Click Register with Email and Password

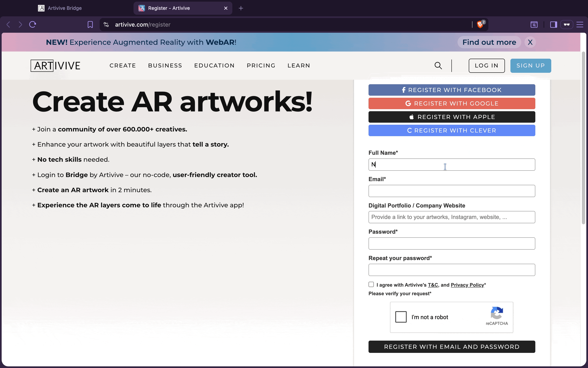click(x=452, y=347)
